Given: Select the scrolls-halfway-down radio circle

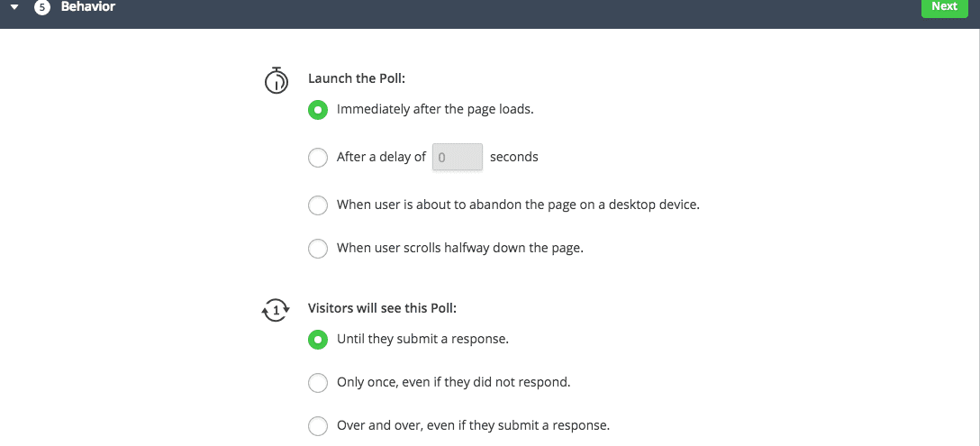Looking at the screenshot, I should point(318,249).
